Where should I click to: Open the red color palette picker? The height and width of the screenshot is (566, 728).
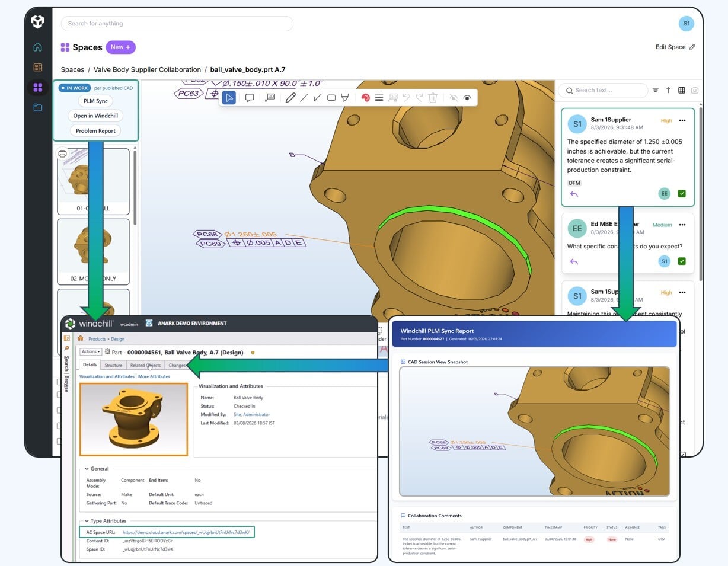pos(365,98)
